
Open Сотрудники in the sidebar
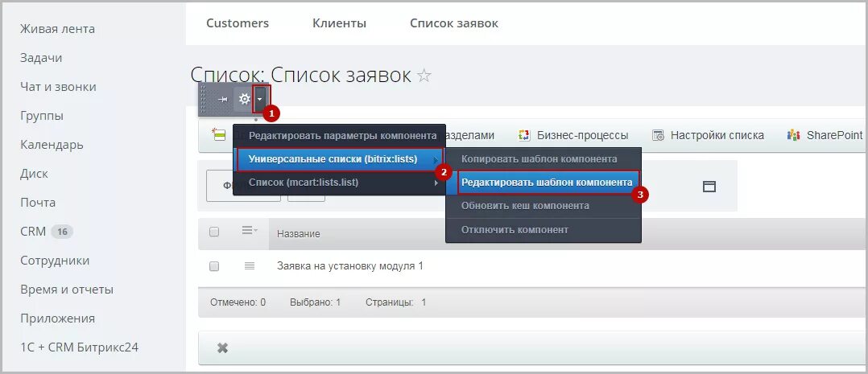tap(55, 261)
